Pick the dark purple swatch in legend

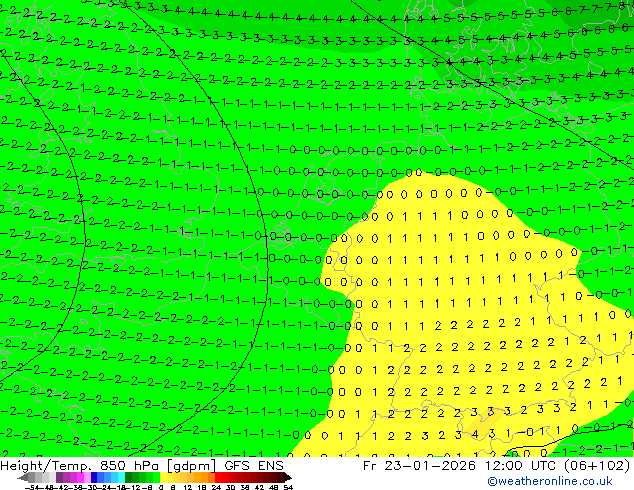tap(59, 478)
